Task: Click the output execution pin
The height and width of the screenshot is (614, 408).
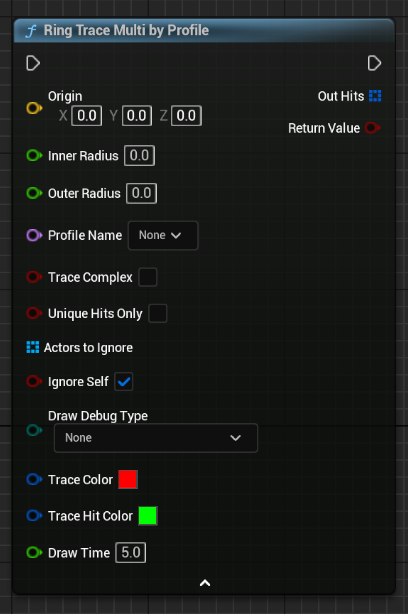Action: (374, 63)
